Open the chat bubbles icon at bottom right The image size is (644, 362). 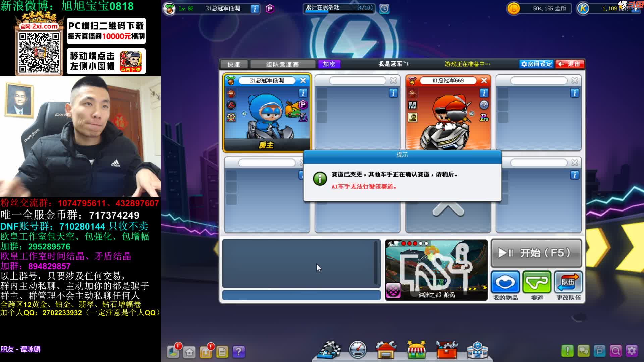point(584,351)
